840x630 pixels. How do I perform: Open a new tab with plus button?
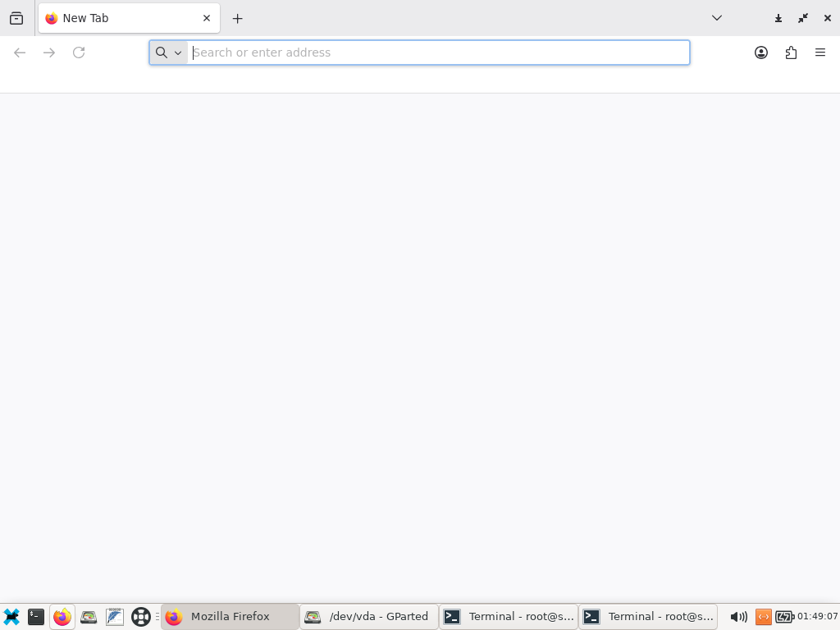click(x=237, y=18)
